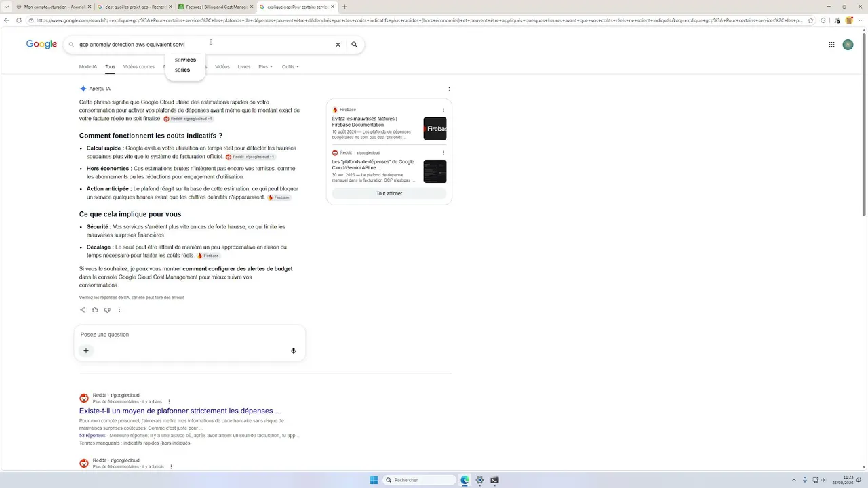
Task: Click the Firebase card thumbnail image
Action: tap(435, 129)
